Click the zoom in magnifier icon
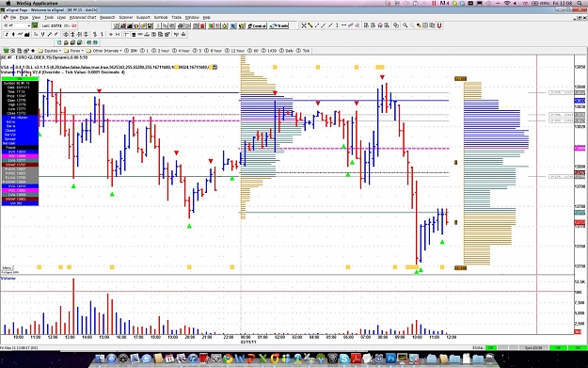Image resolution: width=588 pixels, height=368 pixels. tap(405, 25)
